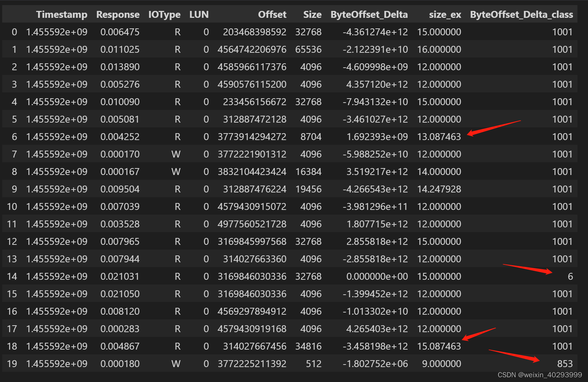Select size_ex value 15.087463

point(439,346)
